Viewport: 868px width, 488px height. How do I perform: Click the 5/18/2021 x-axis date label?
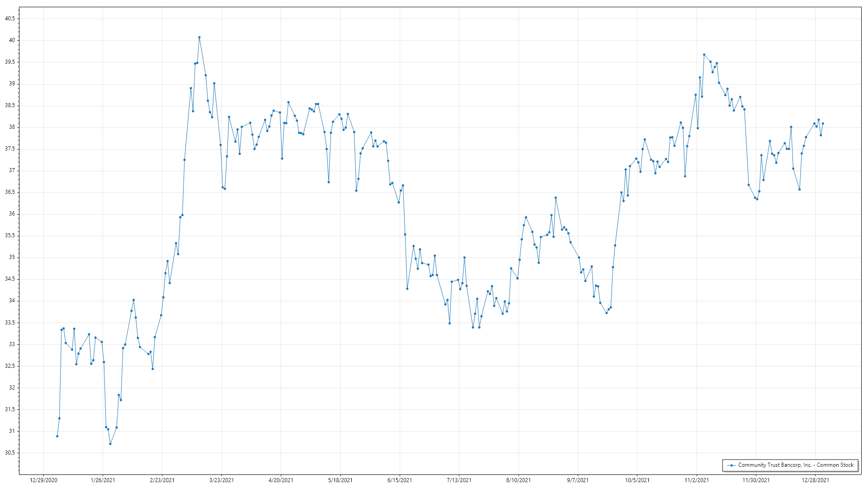pyautogui.click(x=340, y=480)
